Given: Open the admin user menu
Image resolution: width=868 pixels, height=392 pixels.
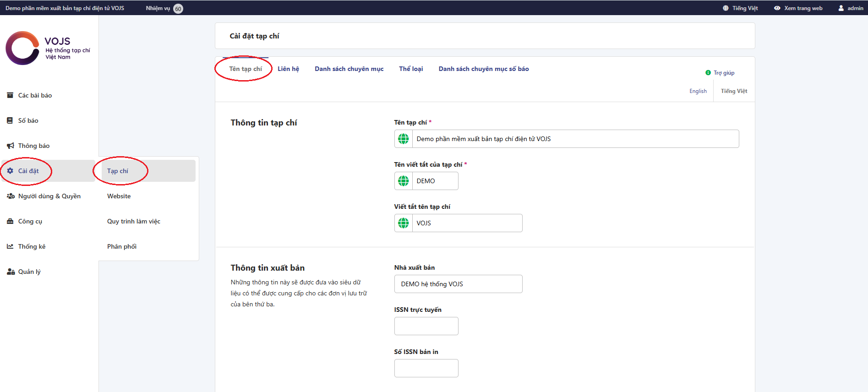Looking at the screenshot, I should coord(851,8).
